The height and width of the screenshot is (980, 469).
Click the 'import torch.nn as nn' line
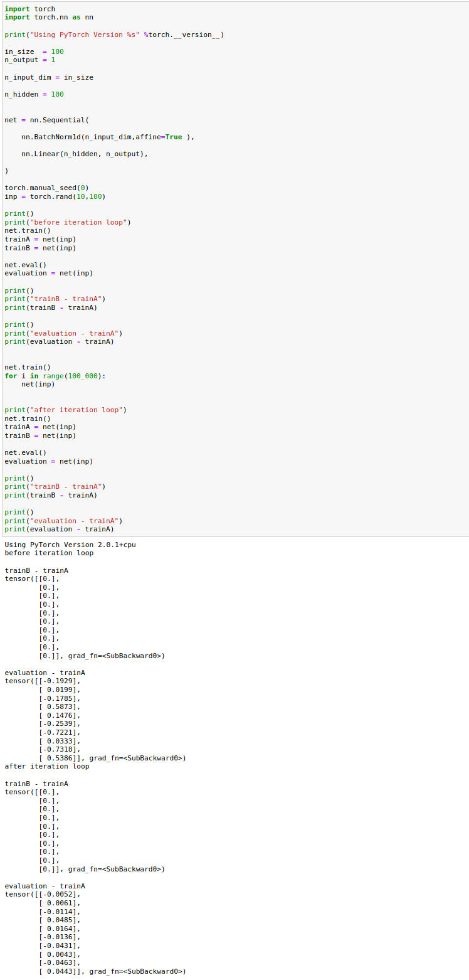(x=48, y=18)
